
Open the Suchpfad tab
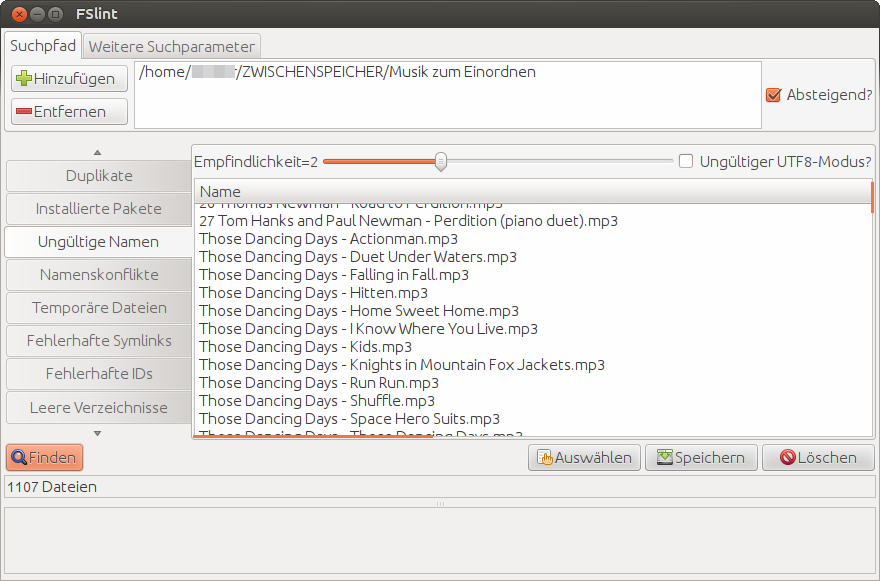43,46
